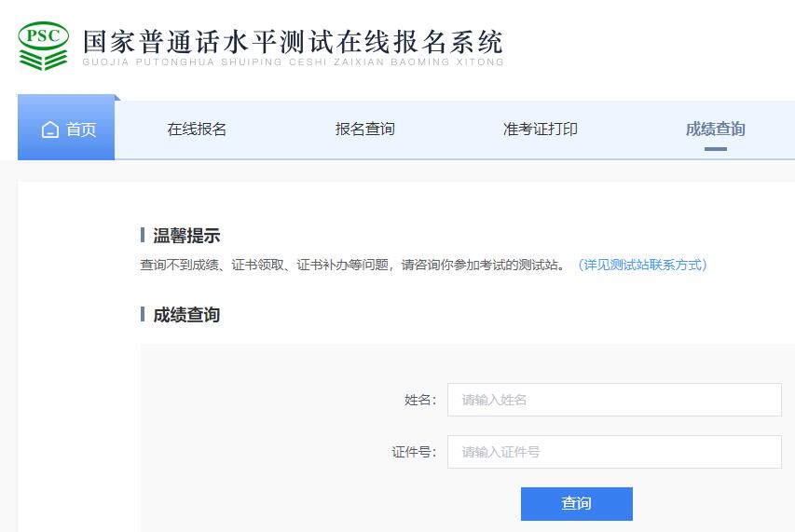Focus the 请输入姓名 name field
This screenshot has height=532, width=795.
(613, 400)
